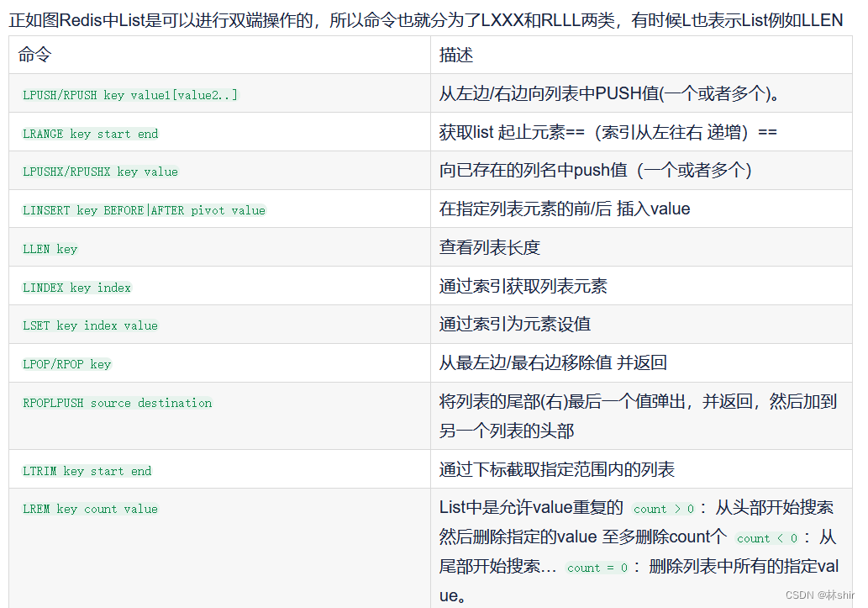Click the 'count > 0' code snippet
Image resolution: width=868 pixels, height=608 pixels.
(663, 509)
